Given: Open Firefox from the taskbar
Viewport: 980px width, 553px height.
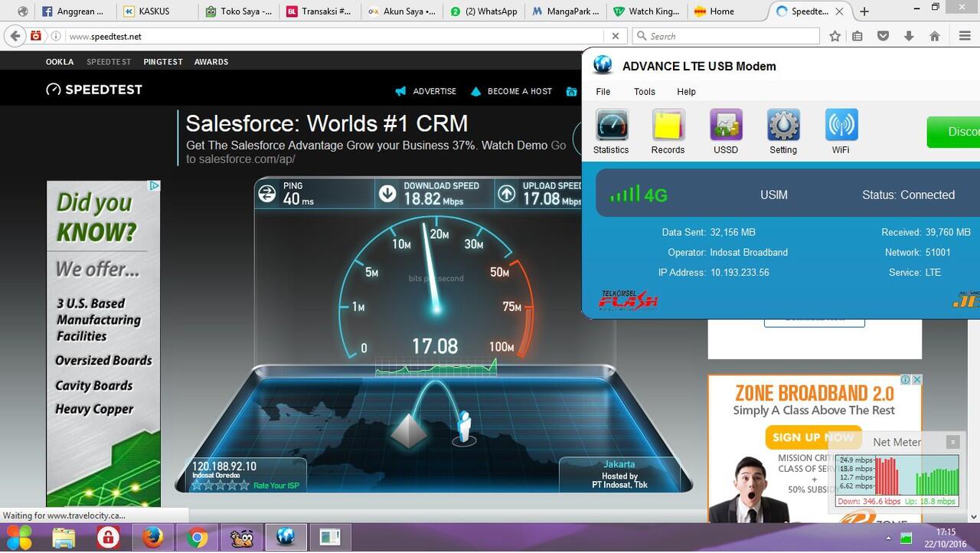Looking at the screenshot, I should tap(153, 538).
